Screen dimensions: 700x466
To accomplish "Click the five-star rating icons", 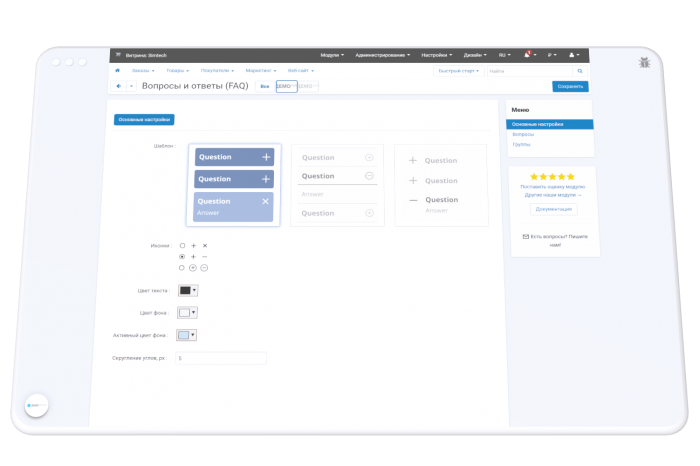I will click(x=552, y=177).
